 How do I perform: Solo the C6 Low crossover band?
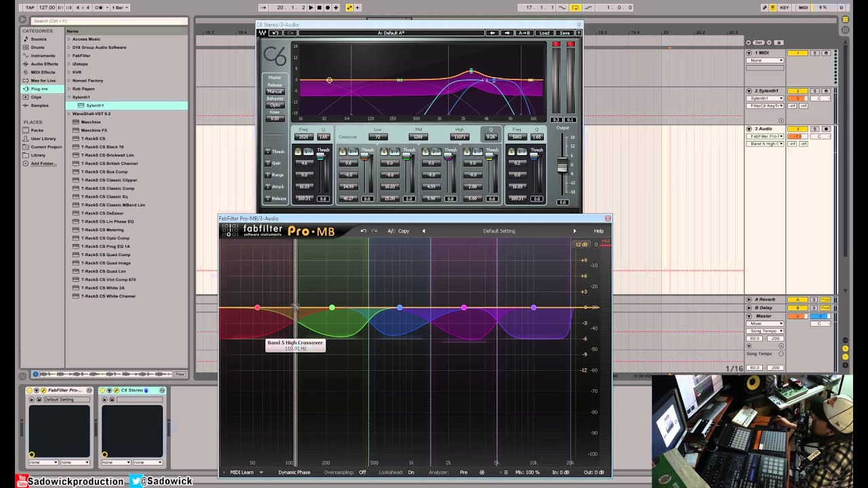[342, 152]
